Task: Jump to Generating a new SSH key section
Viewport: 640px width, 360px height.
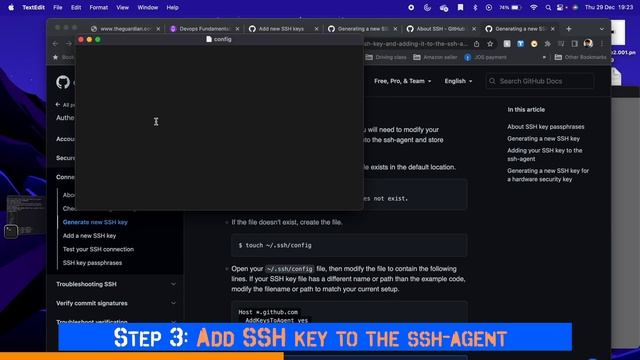Action: [x=543, y=138]
